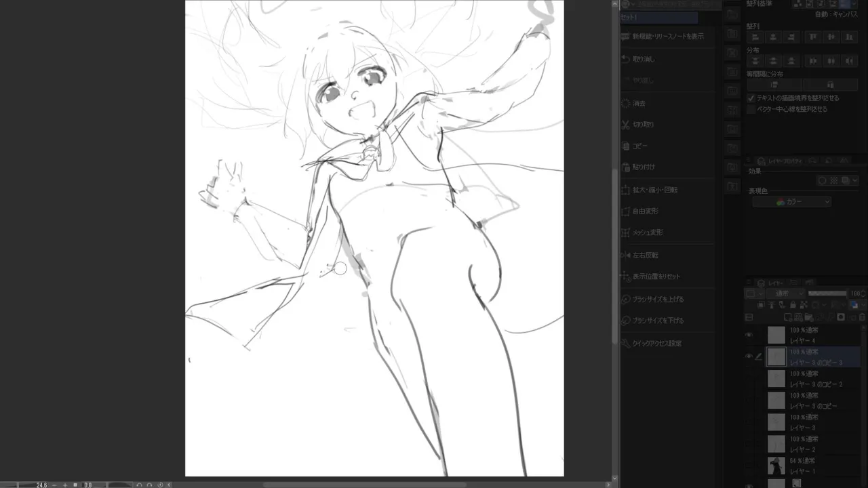Click 新機能・リリースノートを表示 entry
This screenshot has height=488, width=868.
(x=667, y=36)
